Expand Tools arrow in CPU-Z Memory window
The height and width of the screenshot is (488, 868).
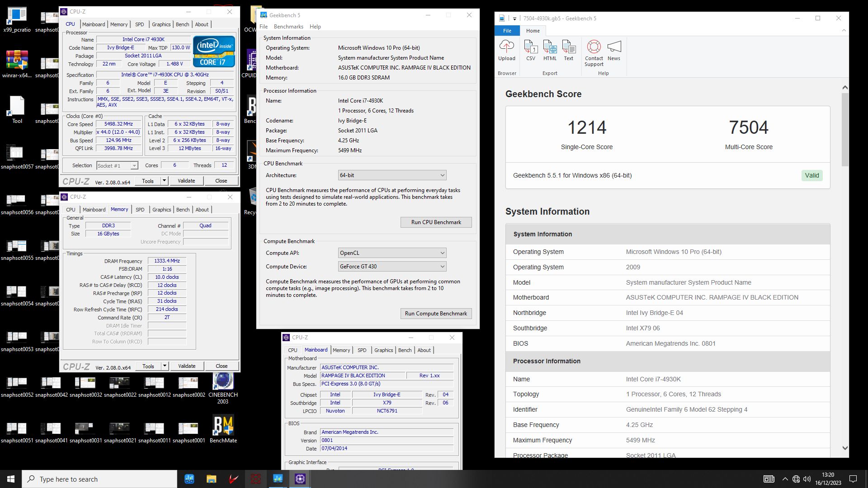165,366
